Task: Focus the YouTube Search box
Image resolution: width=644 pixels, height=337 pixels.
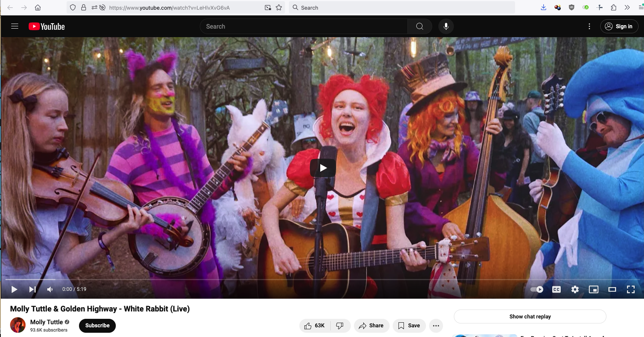Action: (x=304, y=26)
